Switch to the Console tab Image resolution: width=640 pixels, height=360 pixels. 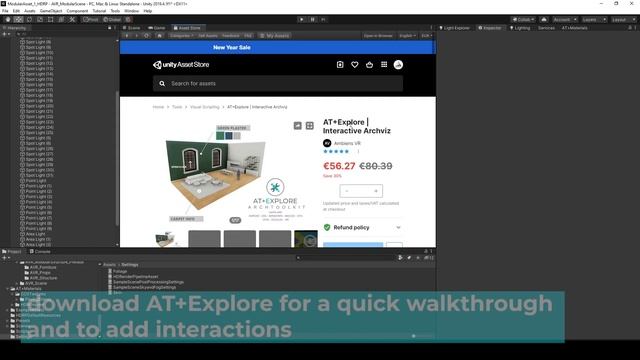[40, 251]
